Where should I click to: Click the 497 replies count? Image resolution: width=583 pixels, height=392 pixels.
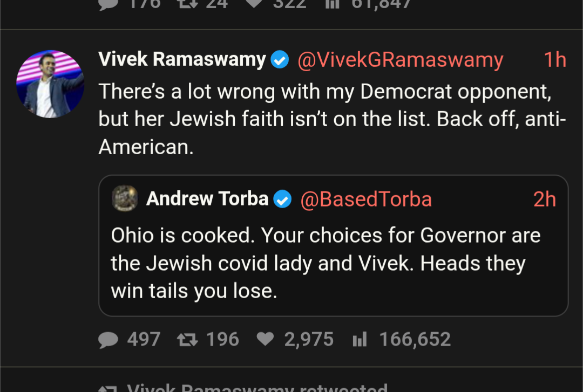coord(144,340)
